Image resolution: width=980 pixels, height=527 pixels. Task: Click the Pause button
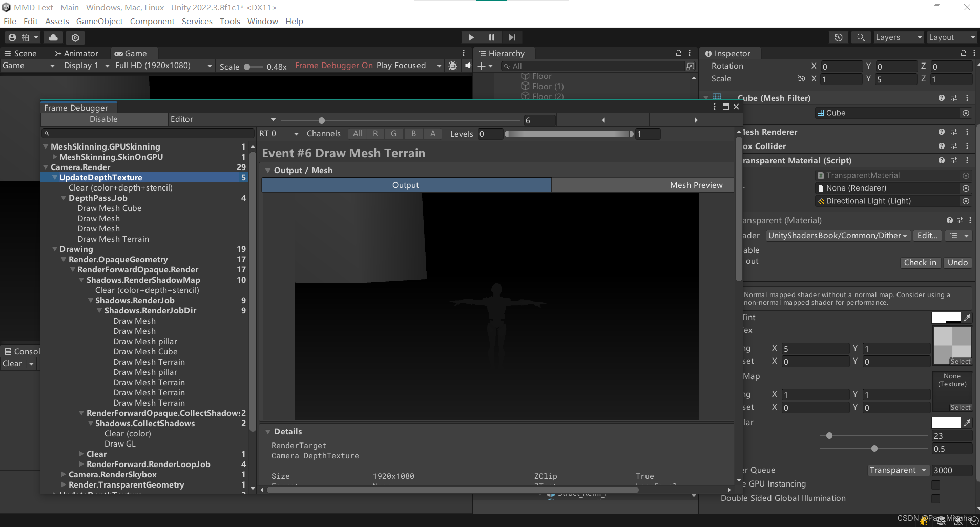[x=491, y=37]
